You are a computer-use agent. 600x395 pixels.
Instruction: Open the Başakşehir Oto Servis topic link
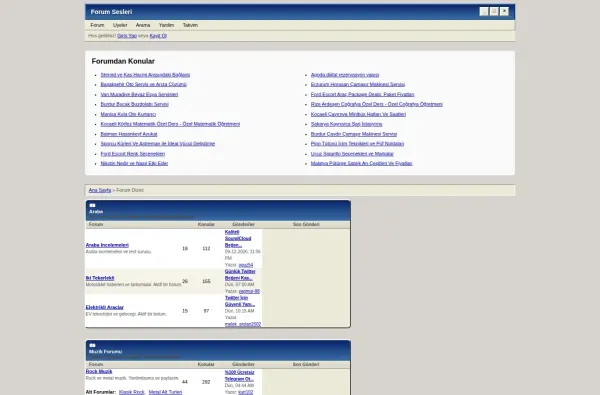[143, 84]
